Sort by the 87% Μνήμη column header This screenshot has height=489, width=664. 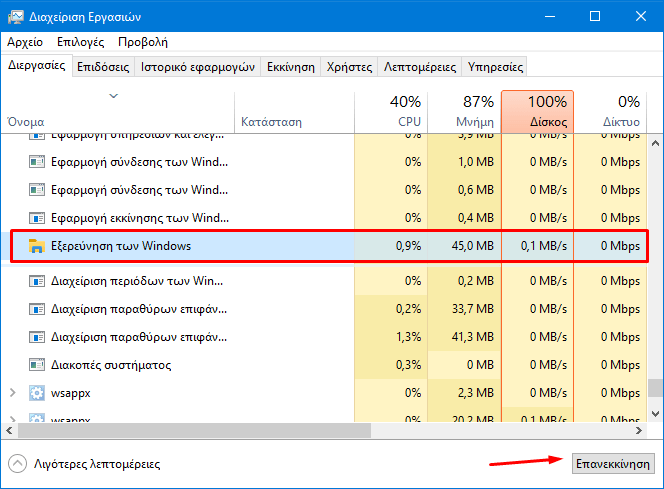pyautogui.click(x=464, y=112)
